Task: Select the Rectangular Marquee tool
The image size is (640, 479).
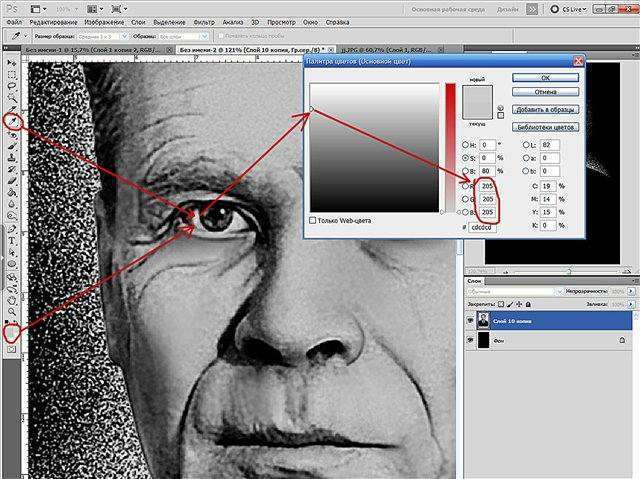Action: [x=12, y=75]
